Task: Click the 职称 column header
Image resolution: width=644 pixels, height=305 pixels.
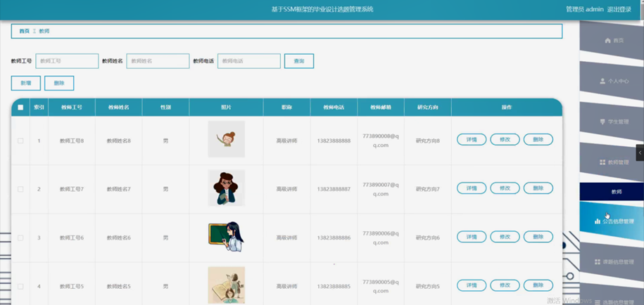Action: pyautogui.click(x=286, y=108)
